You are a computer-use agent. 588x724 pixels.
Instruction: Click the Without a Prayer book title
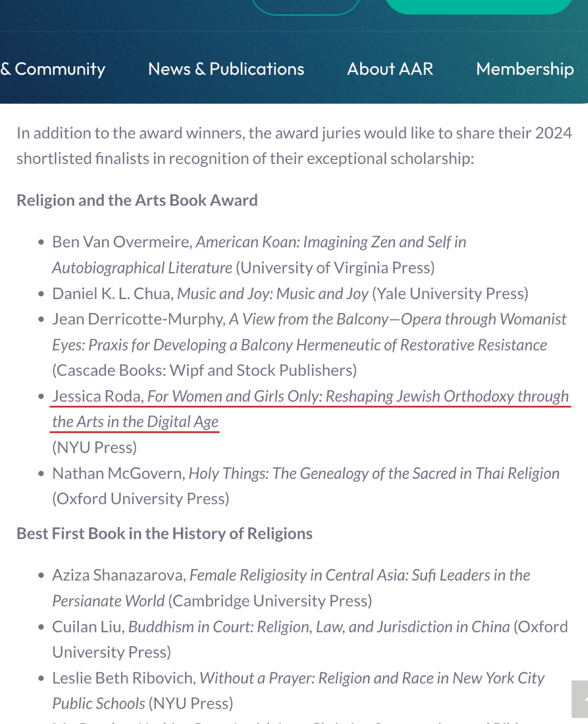coord(371,678)
